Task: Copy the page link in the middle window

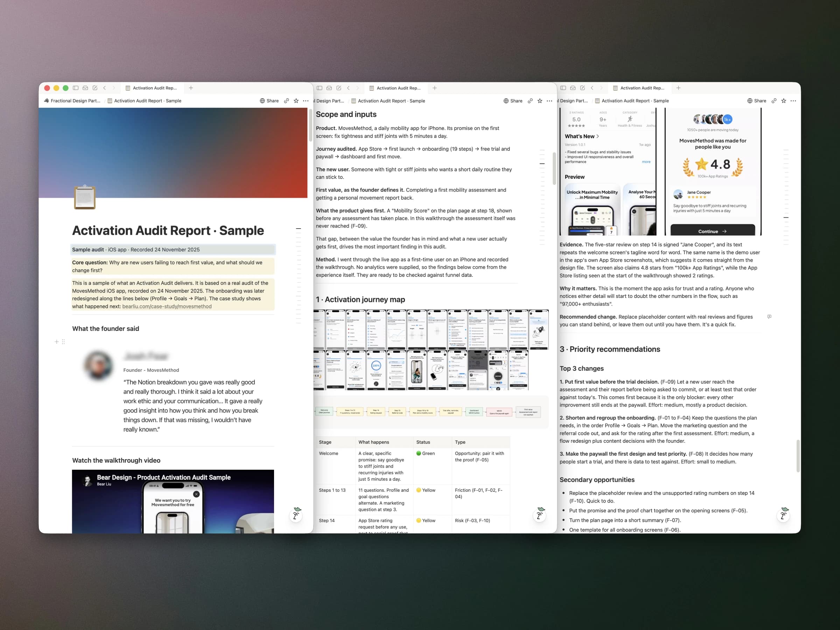Action: (x=530, y=101)
